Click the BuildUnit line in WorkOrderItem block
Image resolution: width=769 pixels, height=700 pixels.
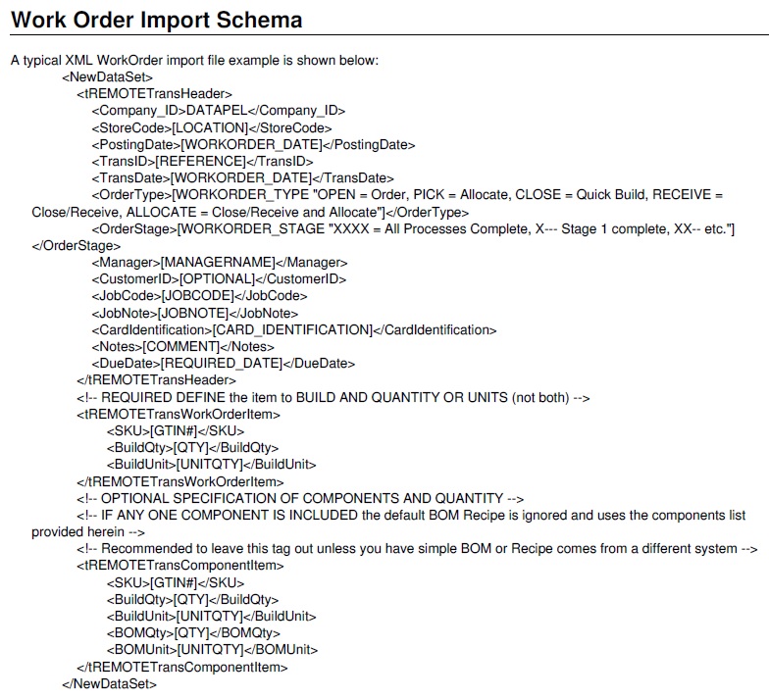point(212,465)
